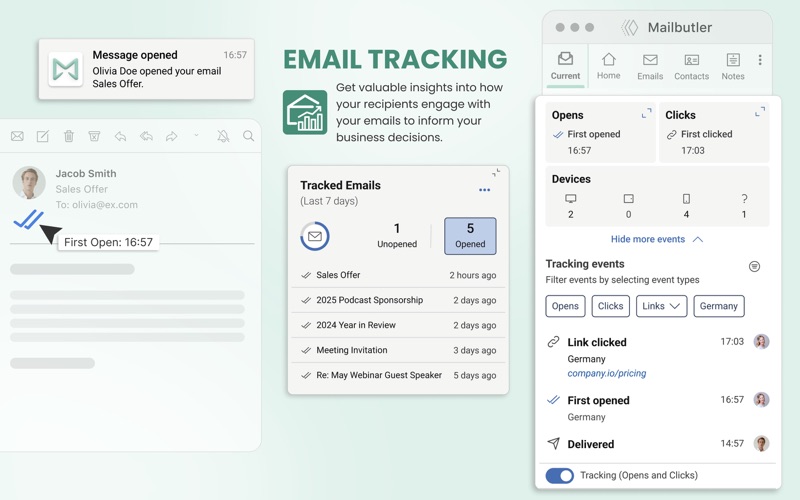
Task: Click the First opened check icon in Opens card
Action: [x=558, y=135]
